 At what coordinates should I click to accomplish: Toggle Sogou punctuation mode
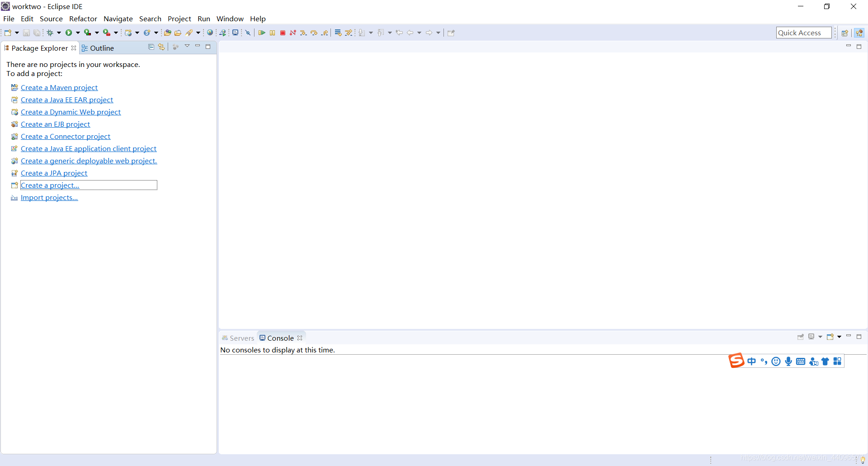pyautogui.click(x=764, y=361)
